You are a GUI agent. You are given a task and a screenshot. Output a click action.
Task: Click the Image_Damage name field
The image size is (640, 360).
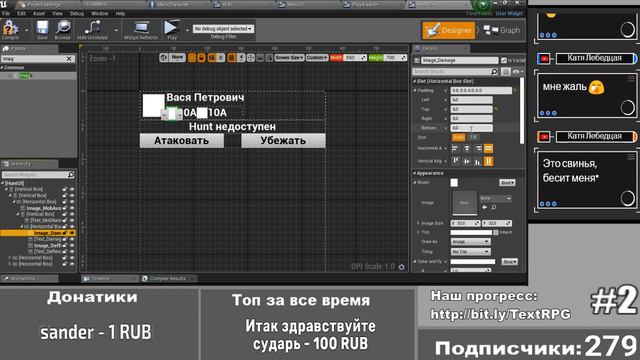(460, 60)
